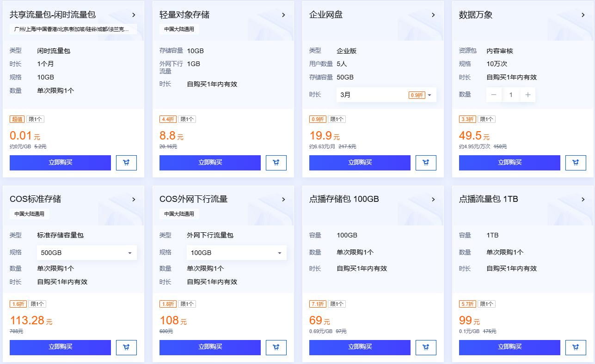Click the shopping cart icon on 共享流量包 card
This screenshot has height=364, width=595.
pos(126,163)
